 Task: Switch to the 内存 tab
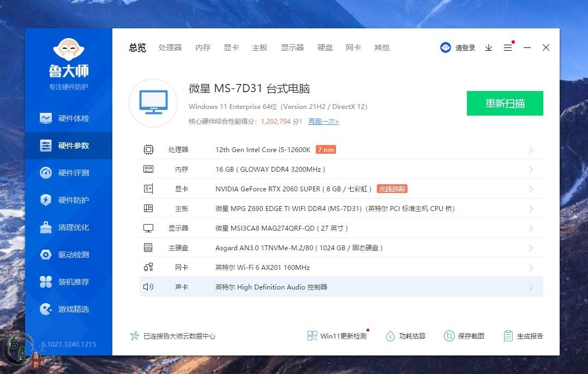203,47
